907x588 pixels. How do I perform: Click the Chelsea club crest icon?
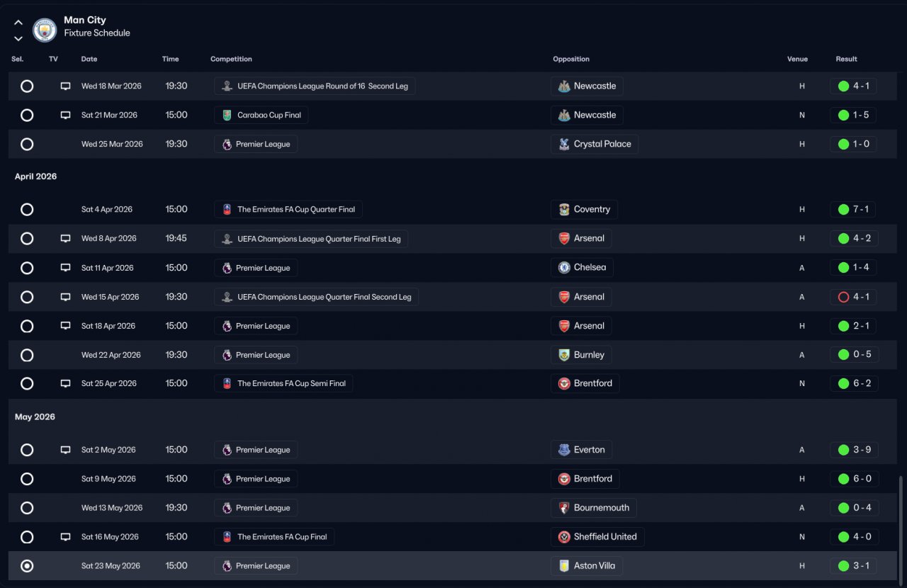click(564, 268)
